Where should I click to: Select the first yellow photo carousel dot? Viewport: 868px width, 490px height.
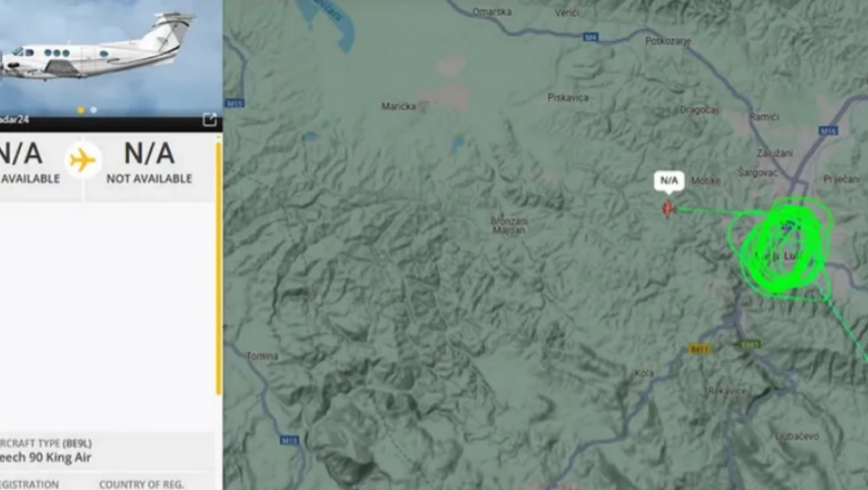81,109
